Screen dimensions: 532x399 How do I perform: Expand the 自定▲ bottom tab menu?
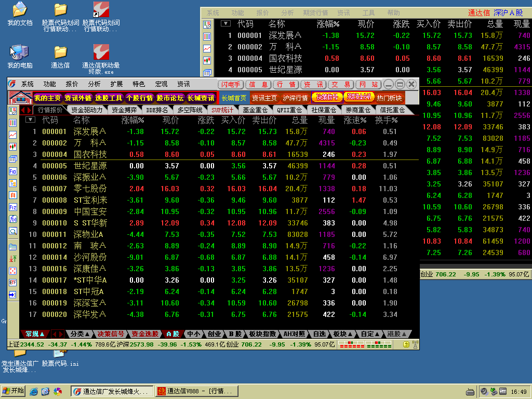(x=370, y=334)
